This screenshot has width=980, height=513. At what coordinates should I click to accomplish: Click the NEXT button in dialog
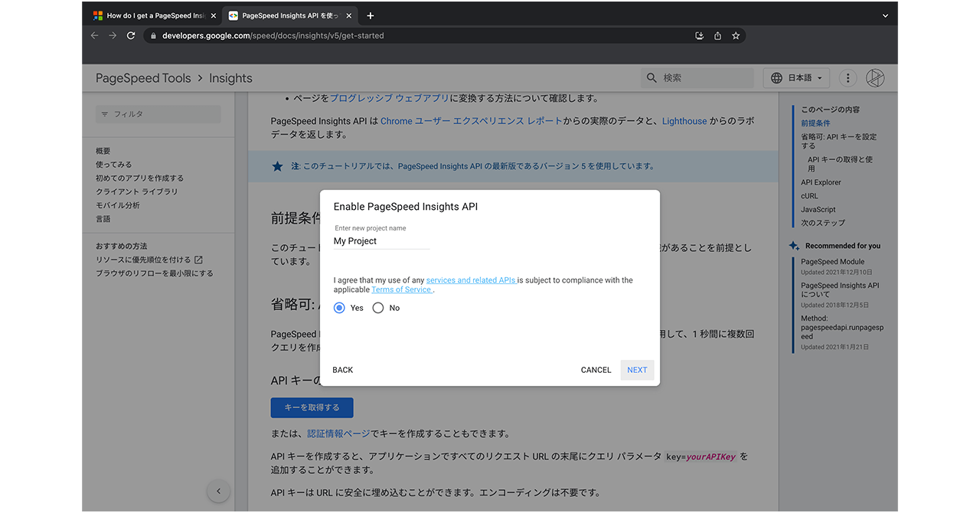[x=637, y=370]
